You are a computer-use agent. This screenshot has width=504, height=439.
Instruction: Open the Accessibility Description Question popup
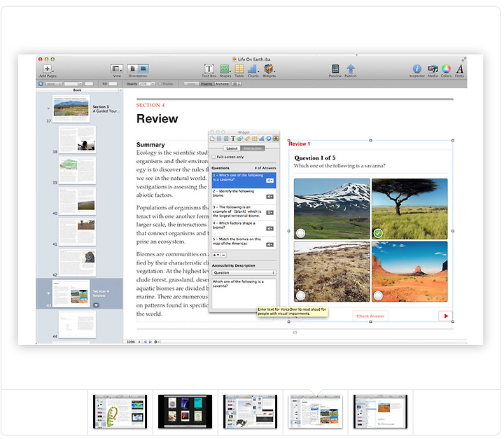244,272
